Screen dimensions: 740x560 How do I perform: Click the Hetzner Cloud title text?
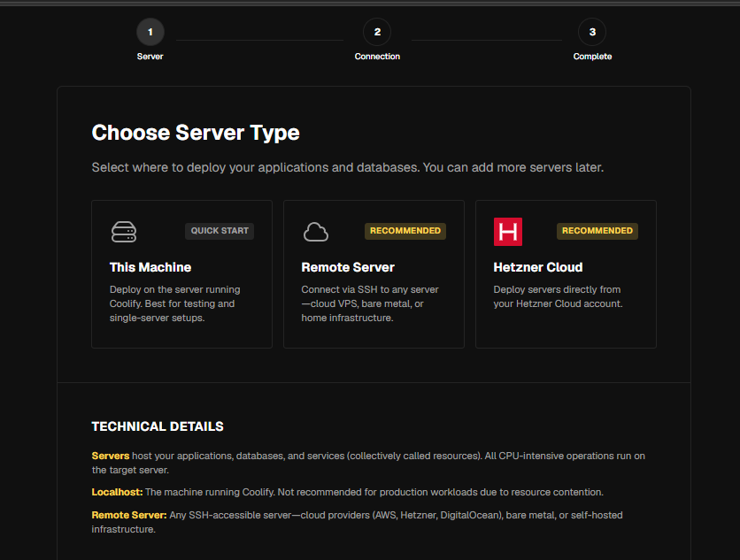(x=538, y=267)
